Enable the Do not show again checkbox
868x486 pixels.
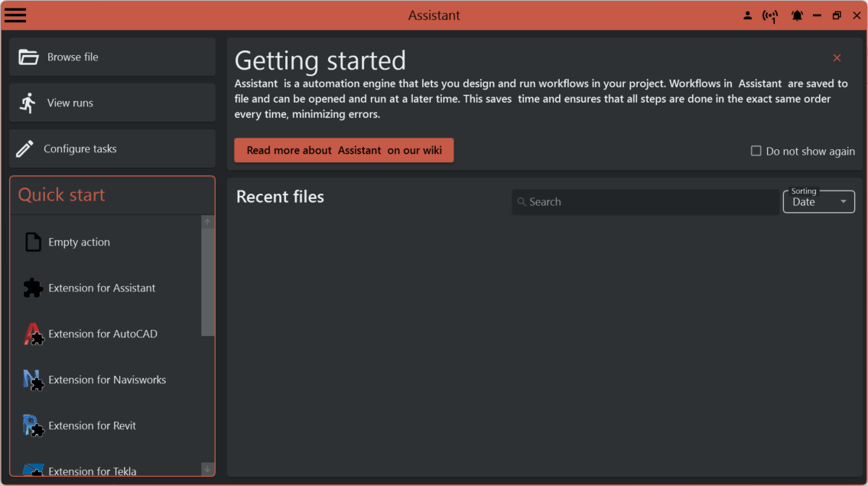756,151
